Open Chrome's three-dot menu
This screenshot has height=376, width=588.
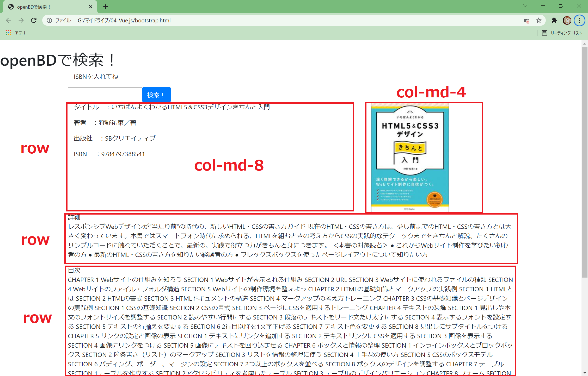tap(579, 20)
